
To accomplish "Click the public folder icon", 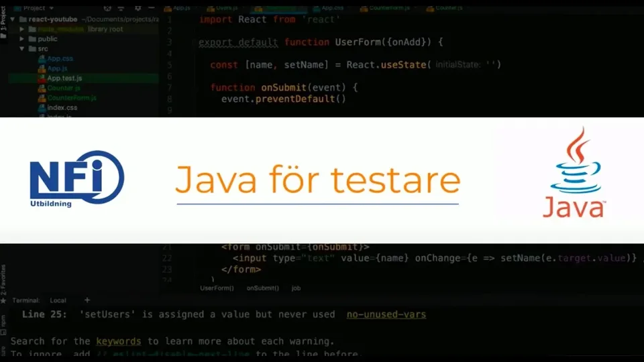I will tap(32, 39).
